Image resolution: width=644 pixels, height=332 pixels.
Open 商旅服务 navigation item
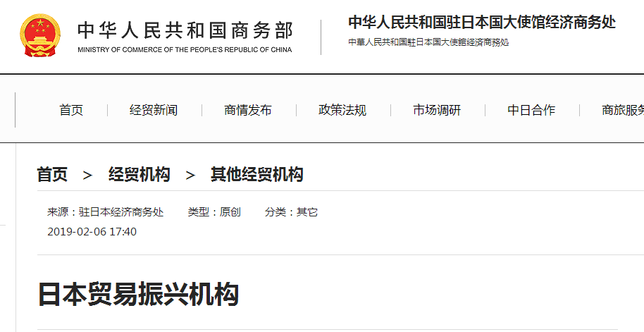623,110
